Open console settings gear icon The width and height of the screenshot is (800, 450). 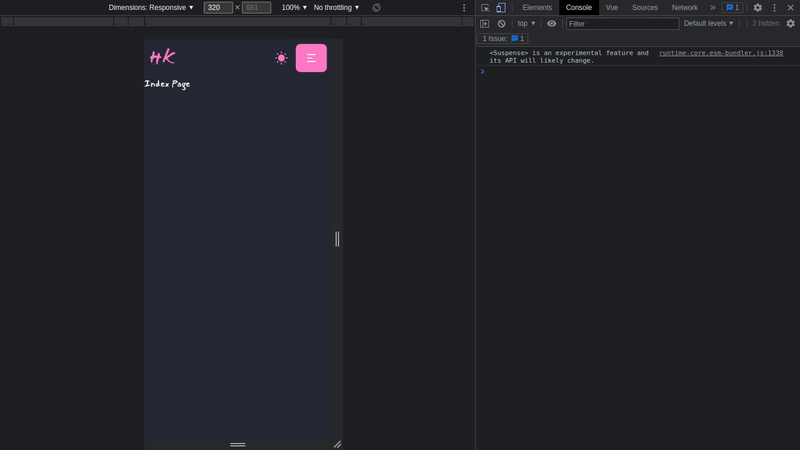[790, 23]
